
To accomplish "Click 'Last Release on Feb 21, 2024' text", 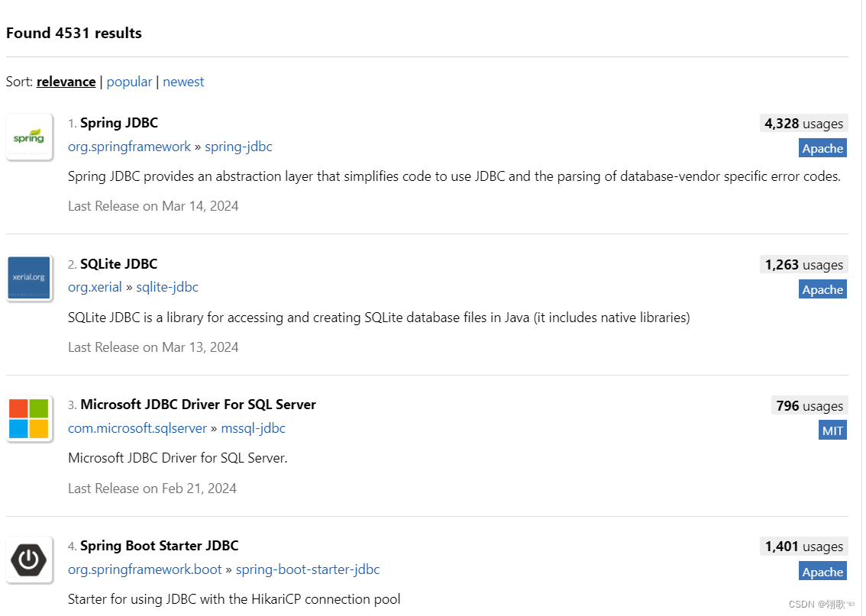I will tap(152, 489).
